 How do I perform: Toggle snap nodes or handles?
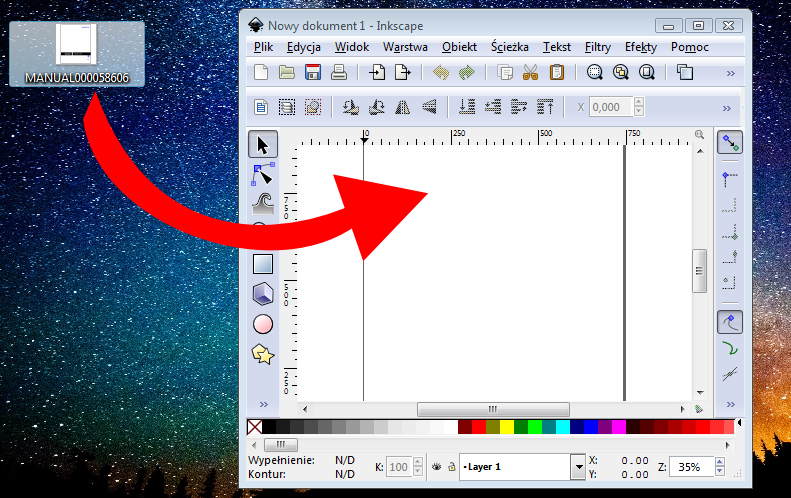(730, 322)
